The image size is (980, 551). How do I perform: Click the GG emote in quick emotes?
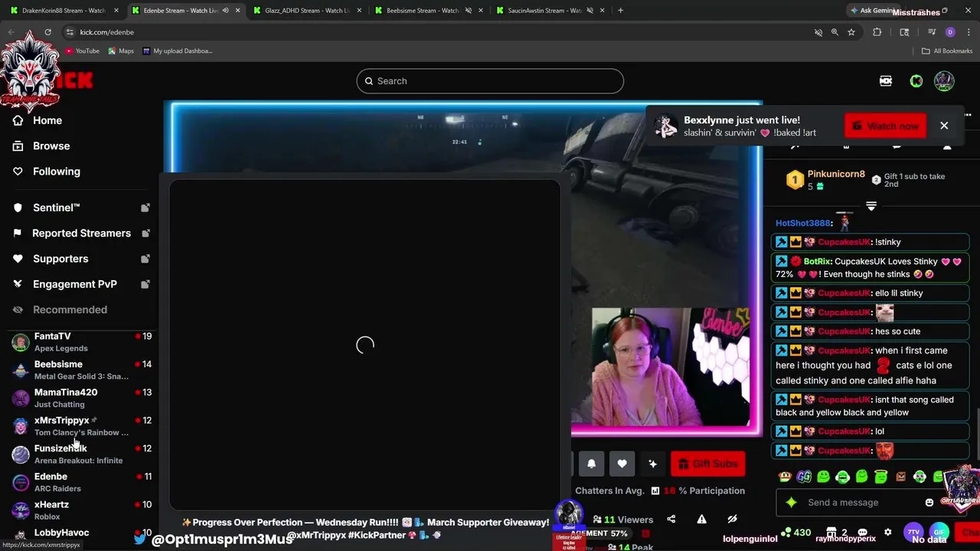(803, 477)
